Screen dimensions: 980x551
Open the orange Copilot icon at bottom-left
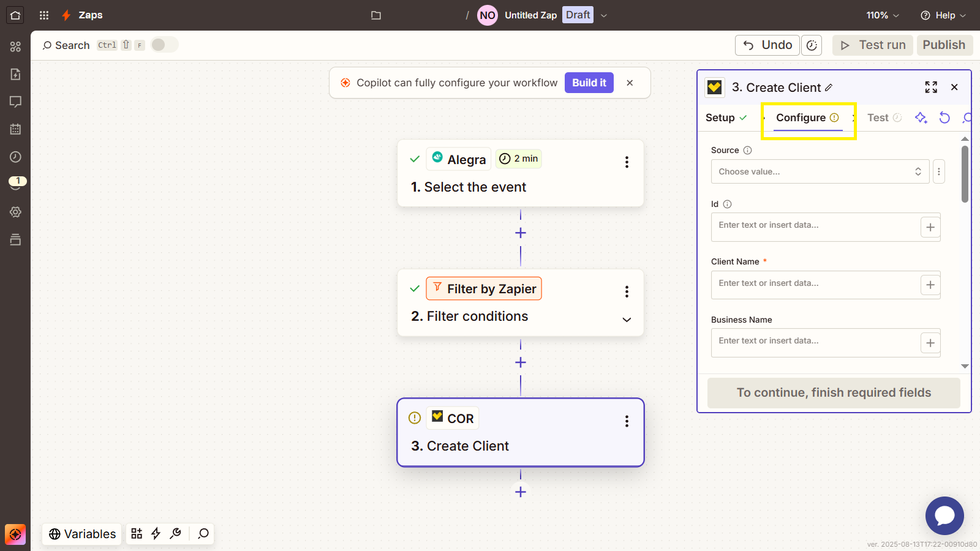pos(15,534)
